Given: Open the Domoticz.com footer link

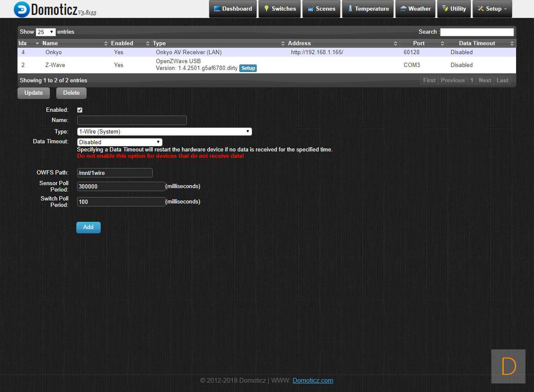Looking at the screenshot, I should [313, 380].
